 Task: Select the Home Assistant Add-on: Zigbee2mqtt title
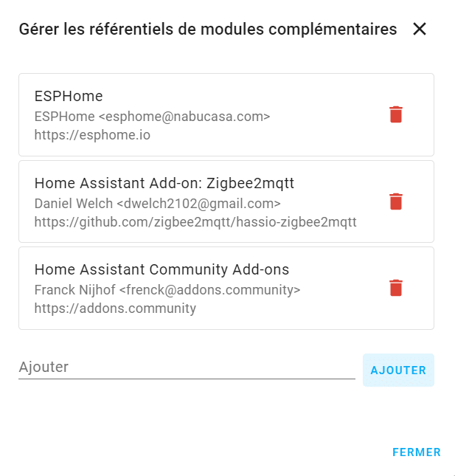(x=164, y=183)
